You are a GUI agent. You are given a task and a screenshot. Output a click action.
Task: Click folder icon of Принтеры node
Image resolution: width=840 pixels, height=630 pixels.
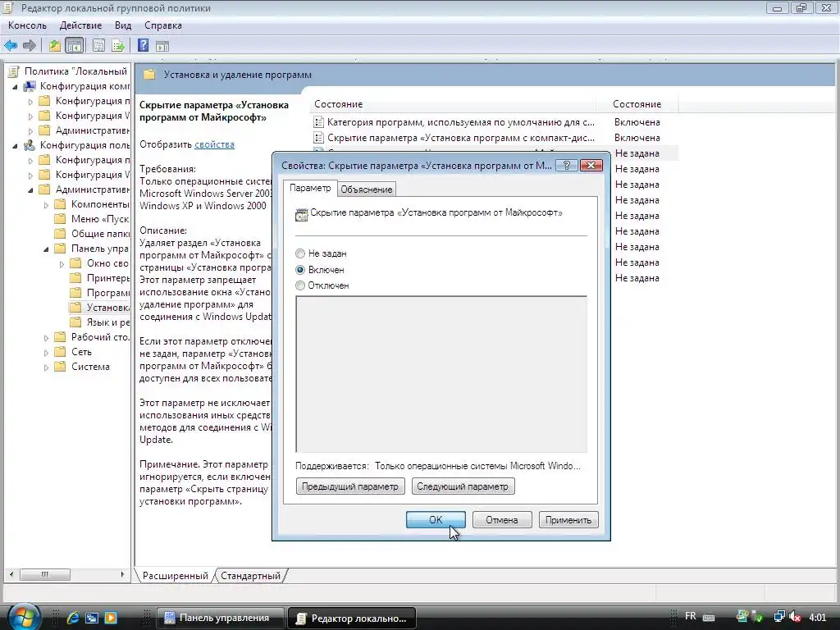pyautogui.click(x=76, y=277)
